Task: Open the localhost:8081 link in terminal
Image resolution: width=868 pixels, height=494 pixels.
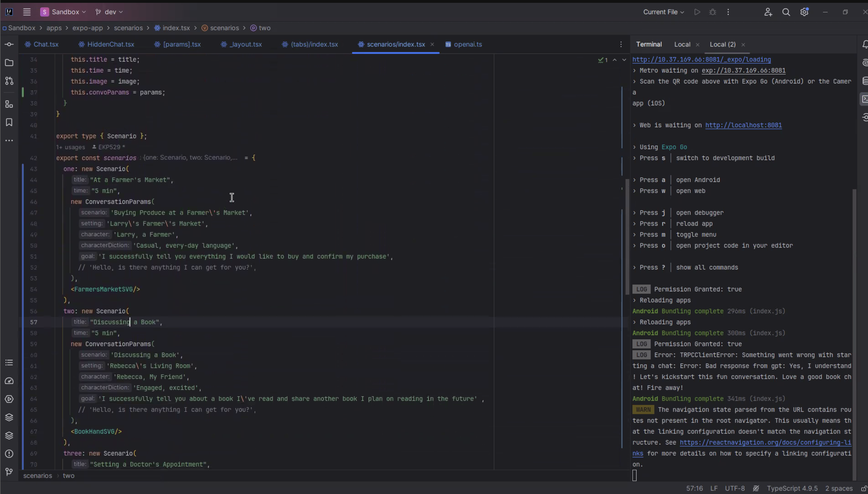Action: [743, 125]
